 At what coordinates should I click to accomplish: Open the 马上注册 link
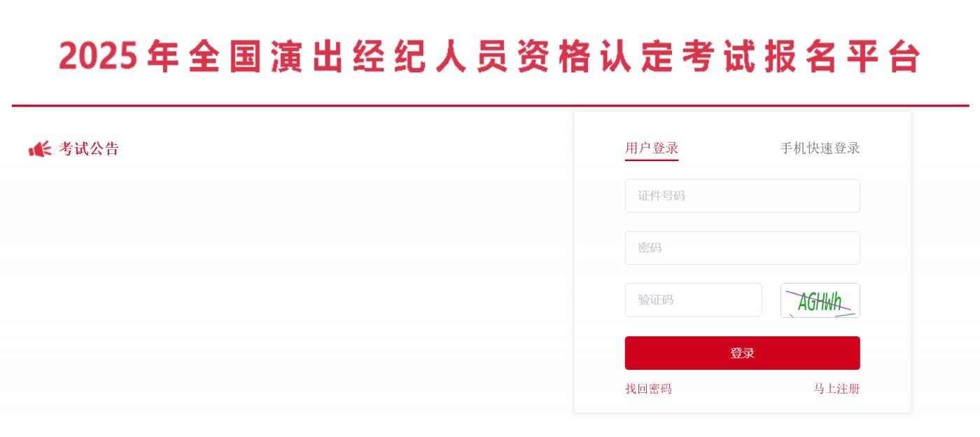click(836, 389)
